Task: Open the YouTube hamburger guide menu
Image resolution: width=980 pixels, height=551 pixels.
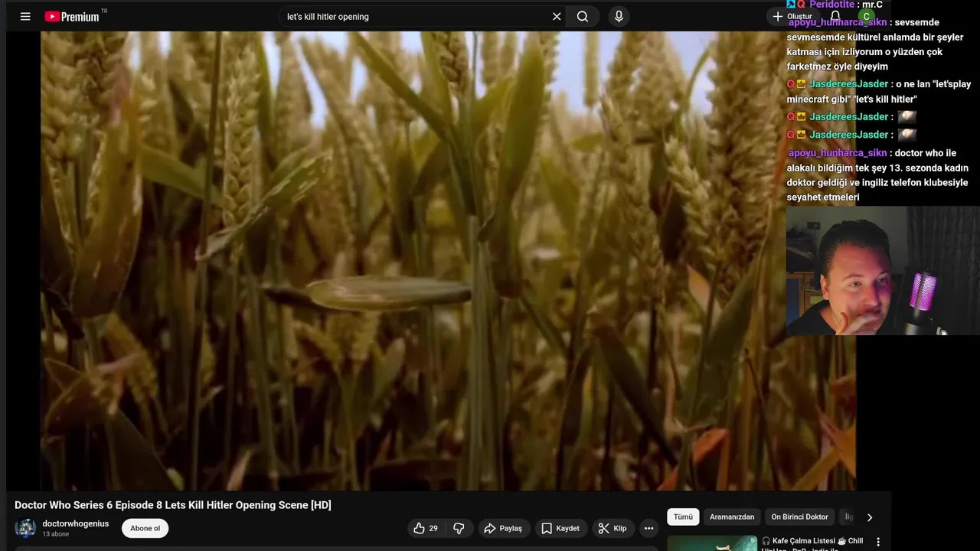Action: (25, 16)
